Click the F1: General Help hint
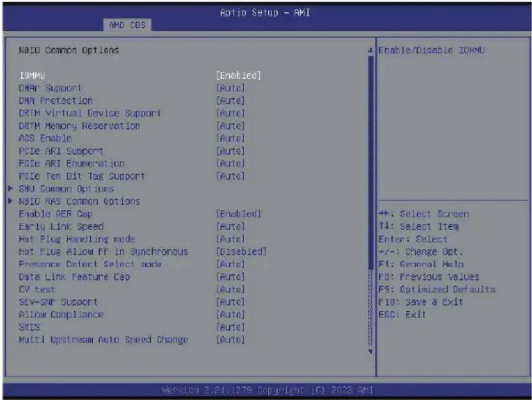Screen dimensions: 532x400 point(421,264)
